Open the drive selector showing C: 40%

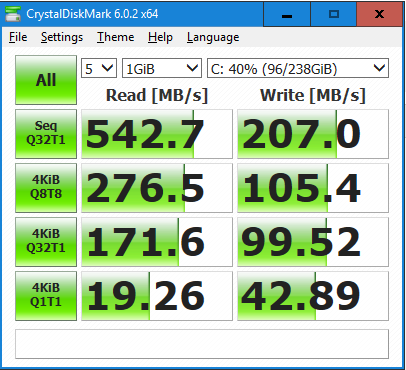coord(298,68)
